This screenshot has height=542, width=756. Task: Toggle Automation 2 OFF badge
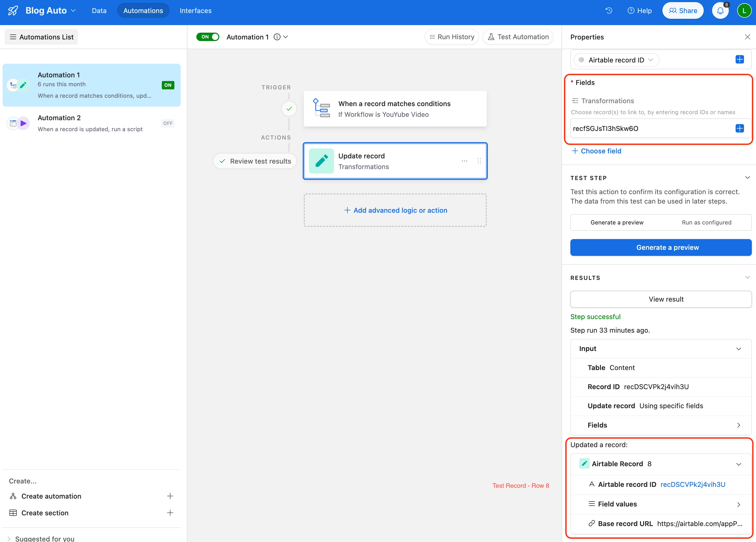coord(168,123)
